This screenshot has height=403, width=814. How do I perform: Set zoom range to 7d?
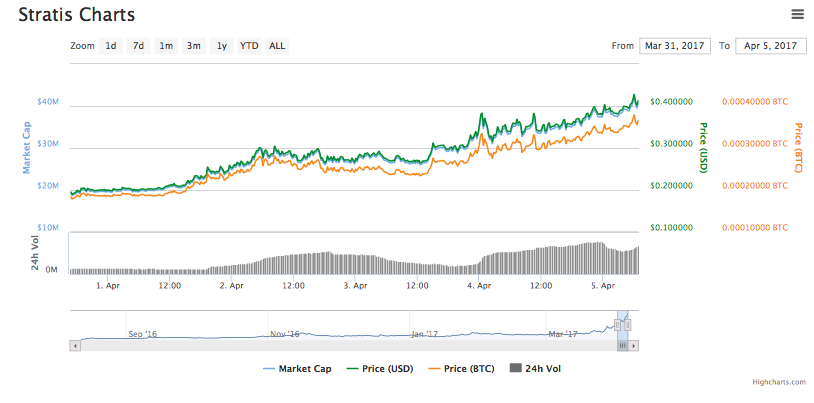point(138,46)
